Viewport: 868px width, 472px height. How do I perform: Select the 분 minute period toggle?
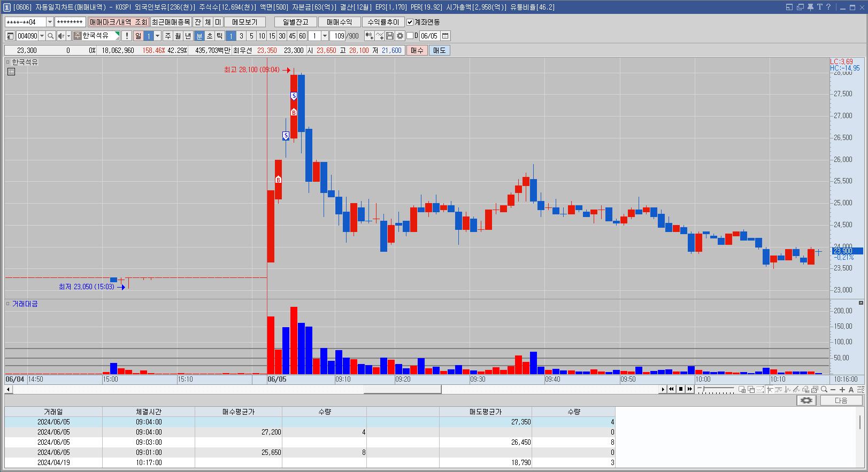tap(199, 36)
